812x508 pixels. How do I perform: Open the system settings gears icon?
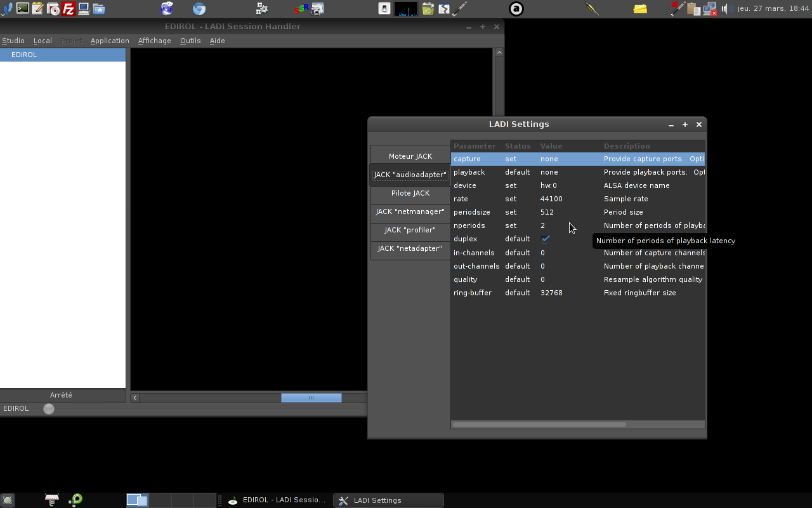click(262, 9)
